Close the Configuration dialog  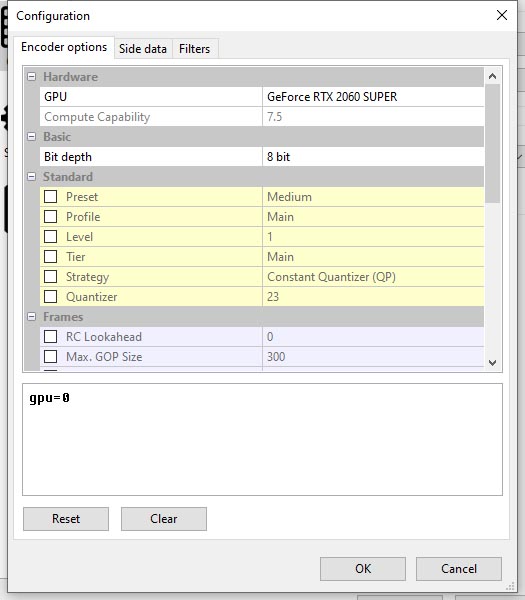(502, 15)
